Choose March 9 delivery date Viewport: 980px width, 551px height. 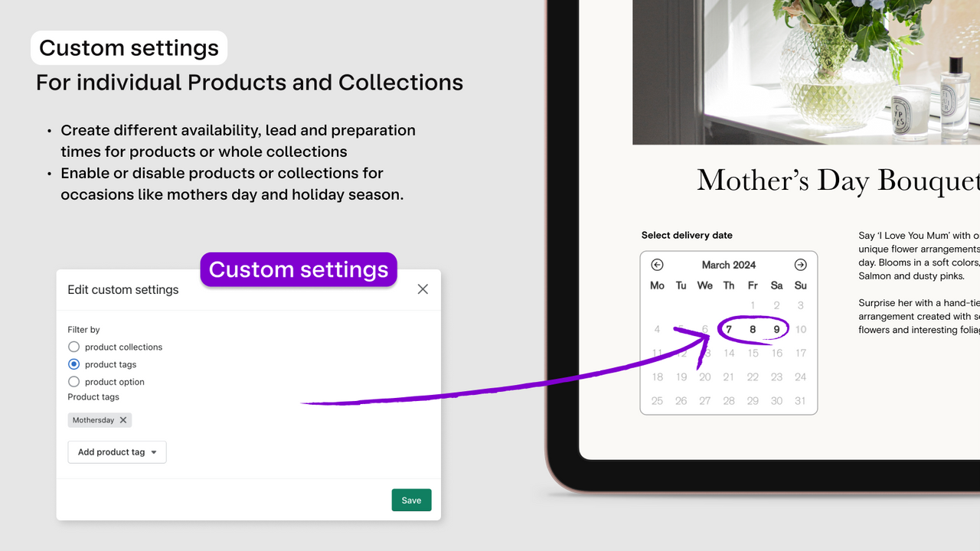pyautogui.click(x=776, y=329)
